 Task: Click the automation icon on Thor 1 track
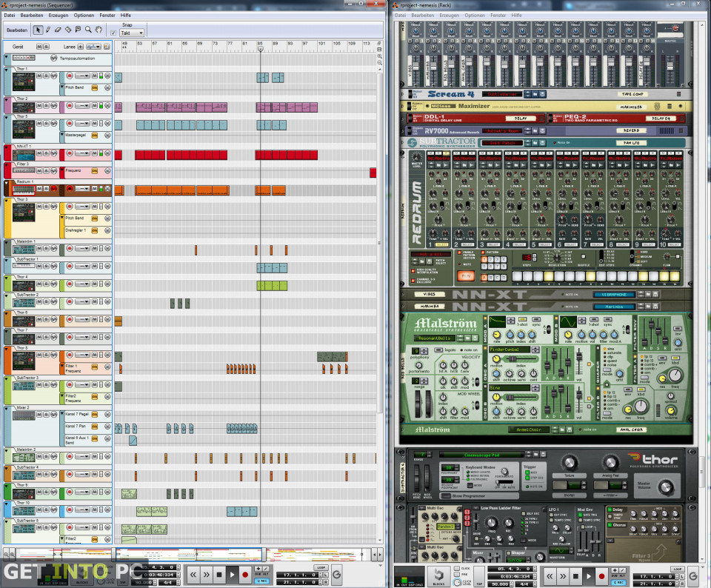54,76
